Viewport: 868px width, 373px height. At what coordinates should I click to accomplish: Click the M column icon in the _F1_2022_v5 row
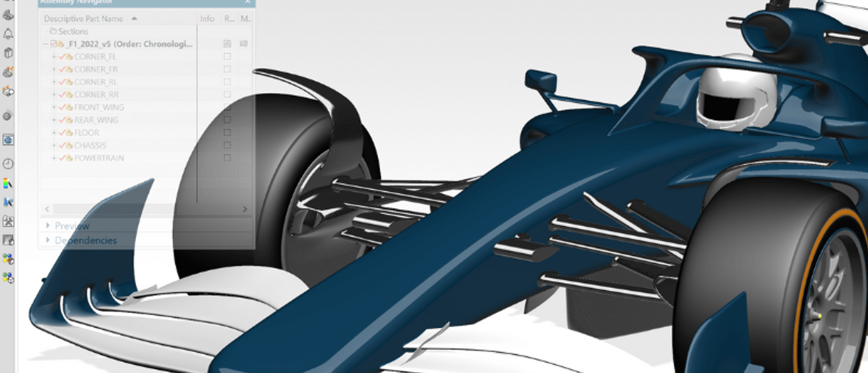click(244, 44)
